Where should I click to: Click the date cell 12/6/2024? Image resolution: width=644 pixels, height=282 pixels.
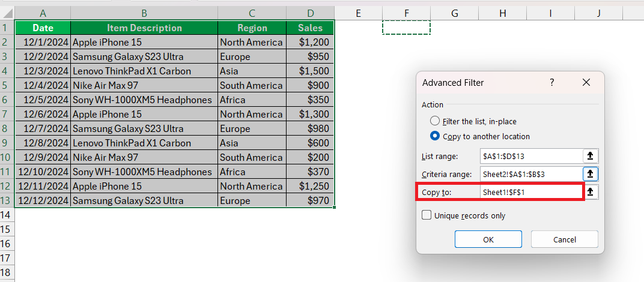[43, 114]
